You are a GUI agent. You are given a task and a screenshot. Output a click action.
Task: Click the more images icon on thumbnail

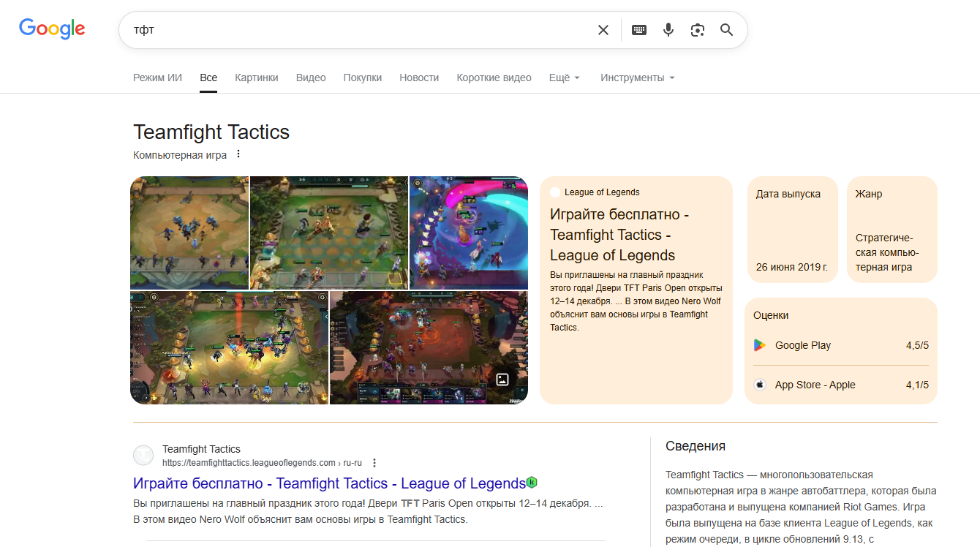point(502,380)
